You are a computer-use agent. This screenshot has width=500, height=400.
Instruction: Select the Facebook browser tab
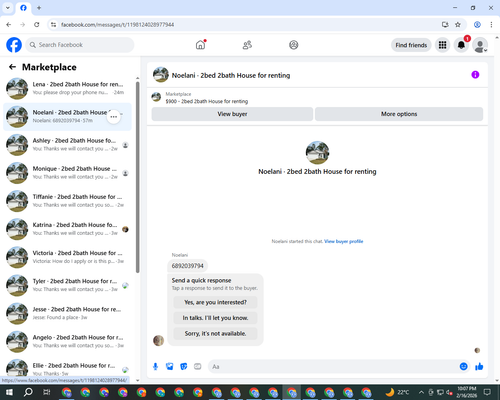[23, 8]
